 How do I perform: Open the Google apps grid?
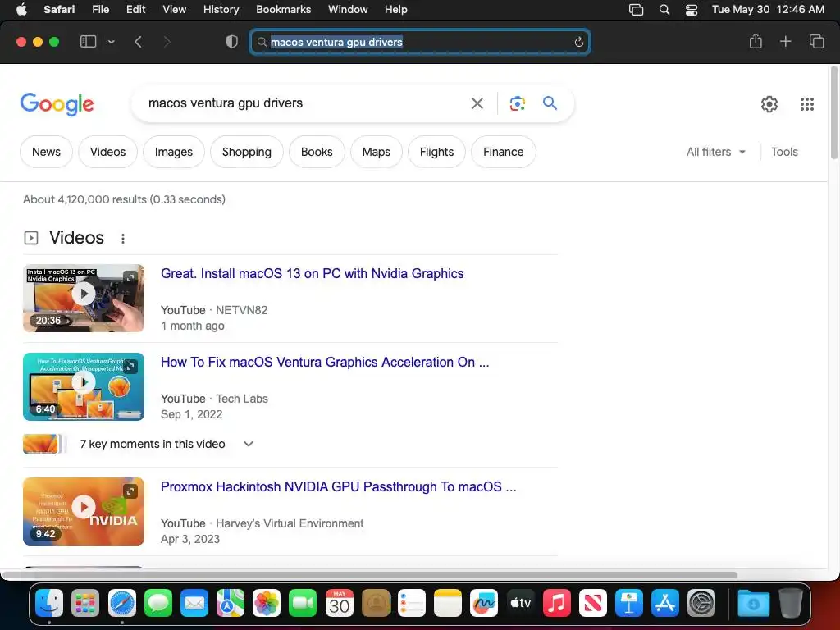807,104
